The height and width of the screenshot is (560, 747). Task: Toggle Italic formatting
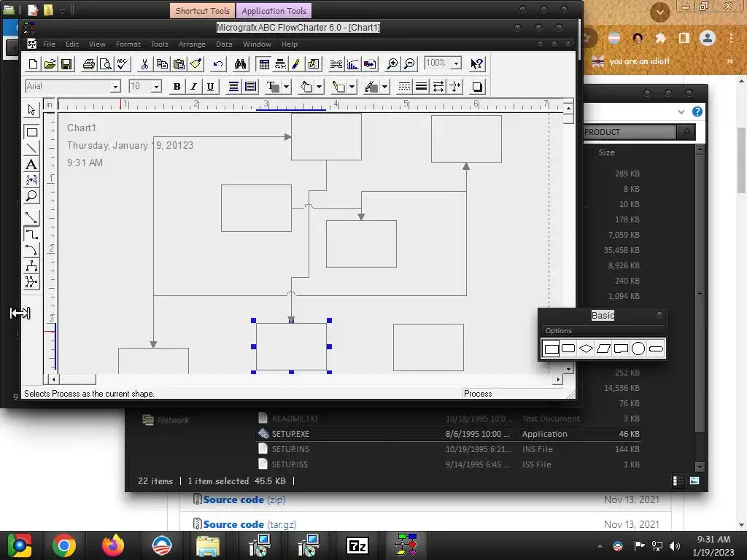point(193,87)
